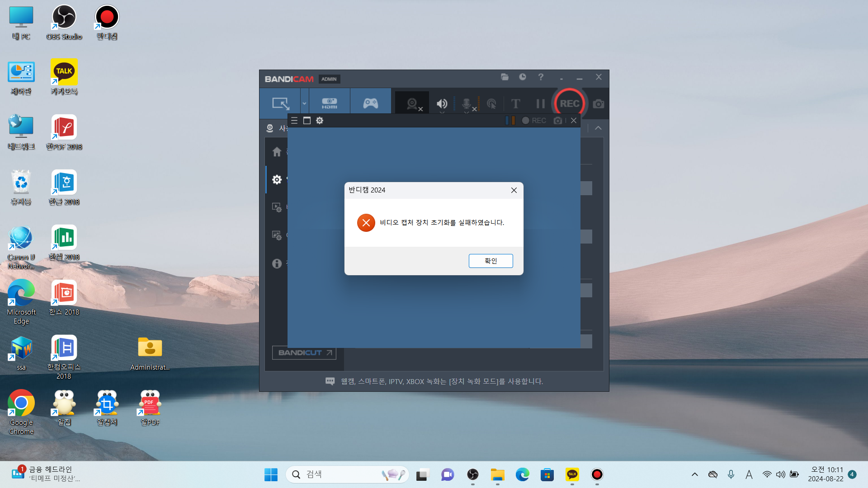Open 한글 2018 desktop icon
The image size is (868, 488).
click(x=64, y=188)
